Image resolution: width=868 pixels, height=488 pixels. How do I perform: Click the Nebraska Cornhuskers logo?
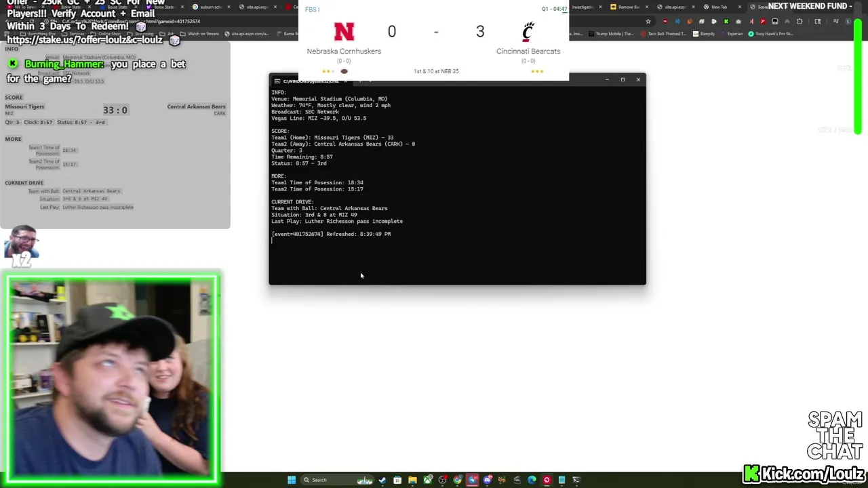click(x=344, y=31)
